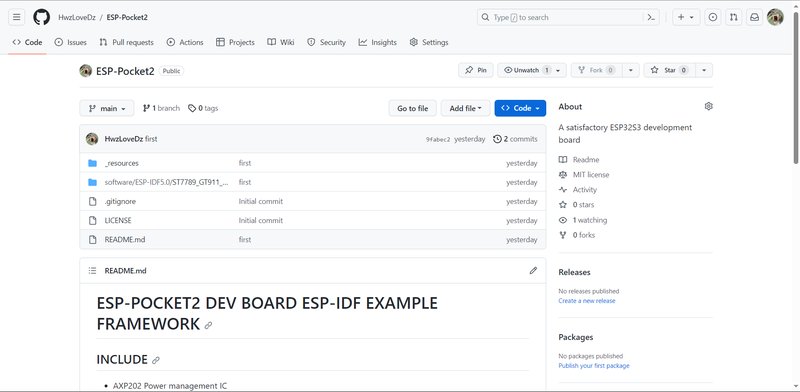Click the Go to file button
The height and width of the screenshot is (392, 800).
(x=413, y=108)
